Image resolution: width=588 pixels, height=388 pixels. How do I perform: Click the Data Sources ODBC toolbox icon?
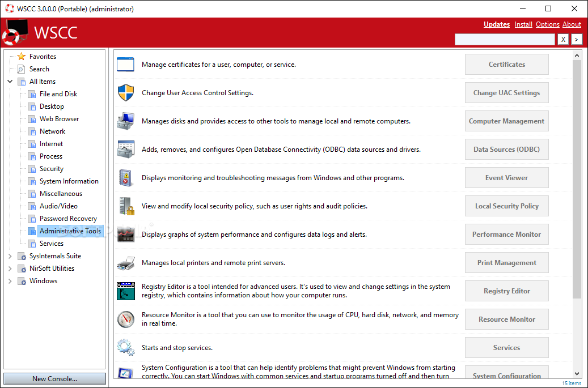click(125, 150)
